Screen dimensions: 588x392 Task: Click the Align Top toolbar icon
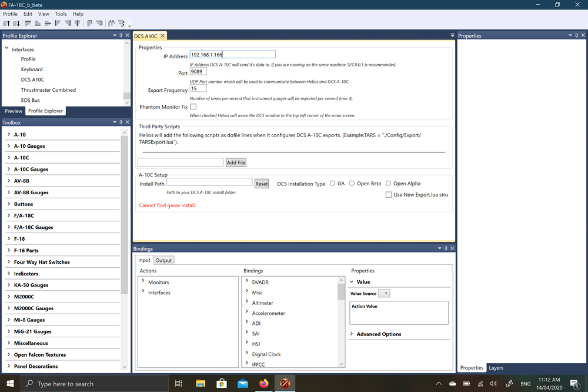coord(28,24)
